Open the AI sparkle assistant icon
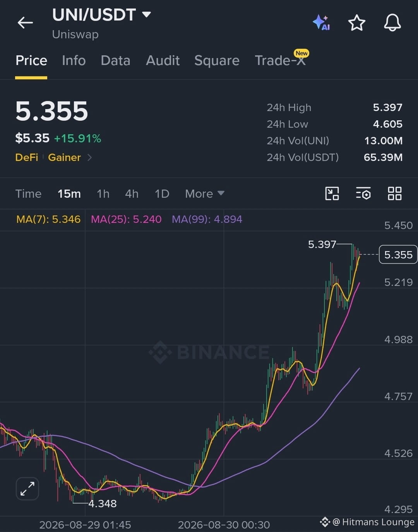Image resolution: width=418 pixels, height=532 pixels. (x=321, y=22)
